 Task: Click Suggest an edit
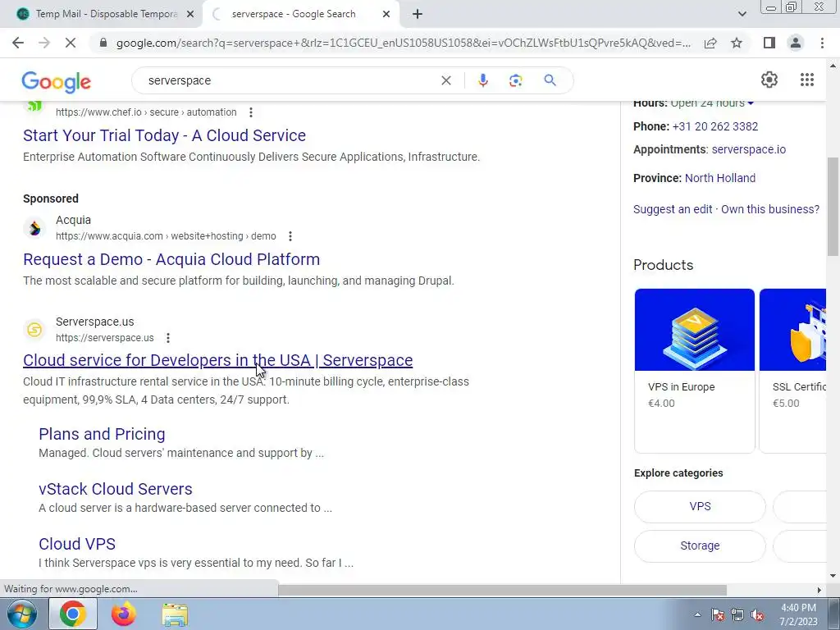pos(673,209)
